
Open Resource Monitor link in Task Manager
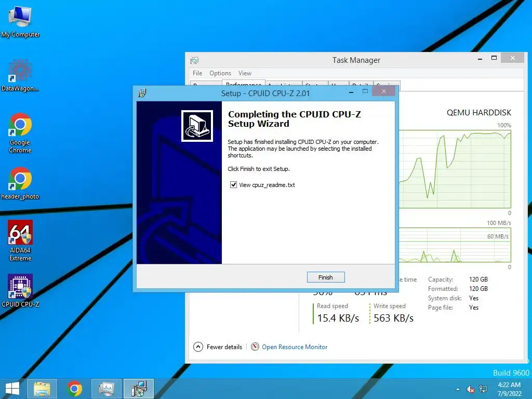coord(295,347)
